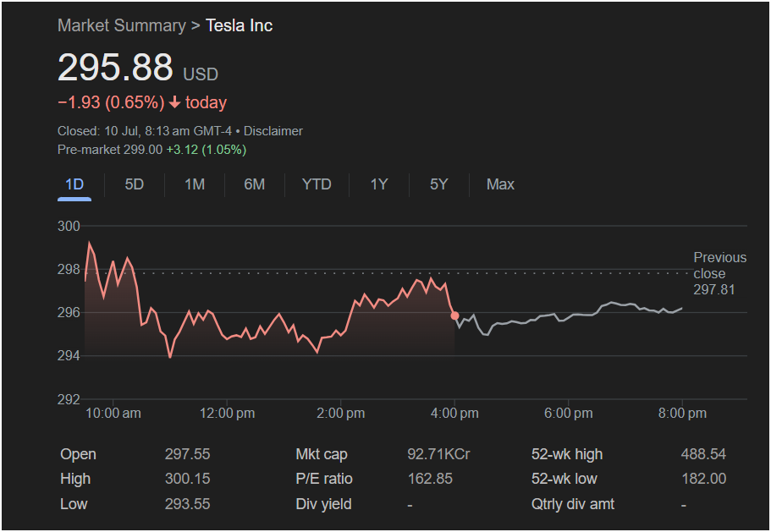Click the P/E ratio label
The image size is (771, 532).
(324, 479)
